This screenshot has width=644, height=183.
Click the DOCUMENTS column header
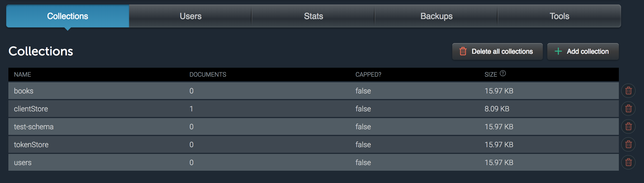pyautogui.click(x=208, y=74)
